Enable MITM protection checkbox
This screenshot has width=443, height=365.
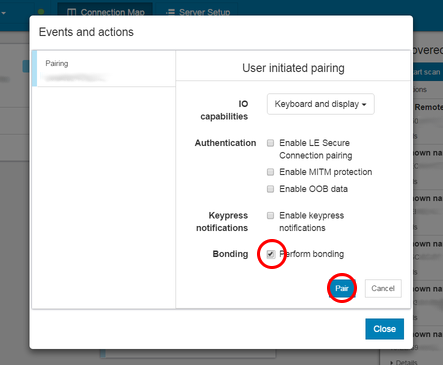[270, 172]
